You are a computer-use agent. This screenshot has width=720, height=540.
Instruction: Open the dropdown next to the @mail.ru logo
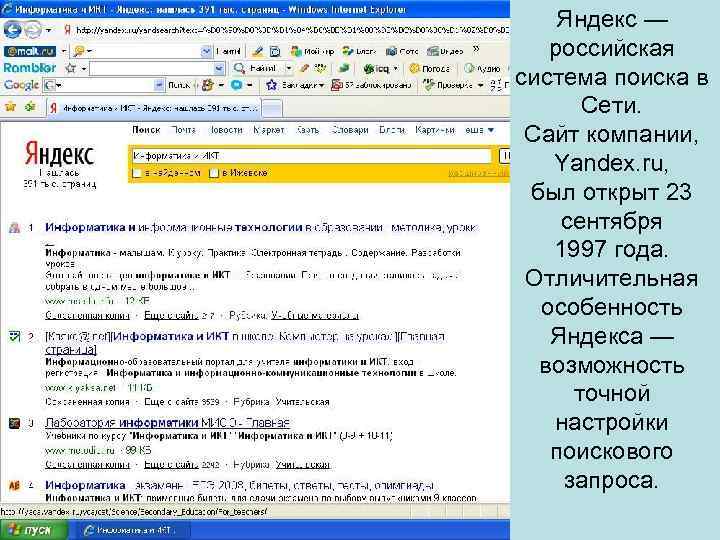(x=64, y=51)
